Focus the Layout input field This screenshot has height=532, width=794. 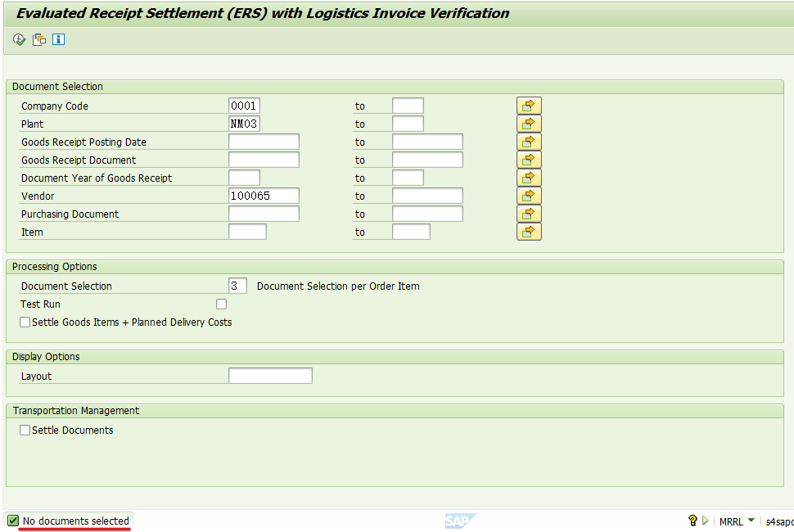(270, 376)
